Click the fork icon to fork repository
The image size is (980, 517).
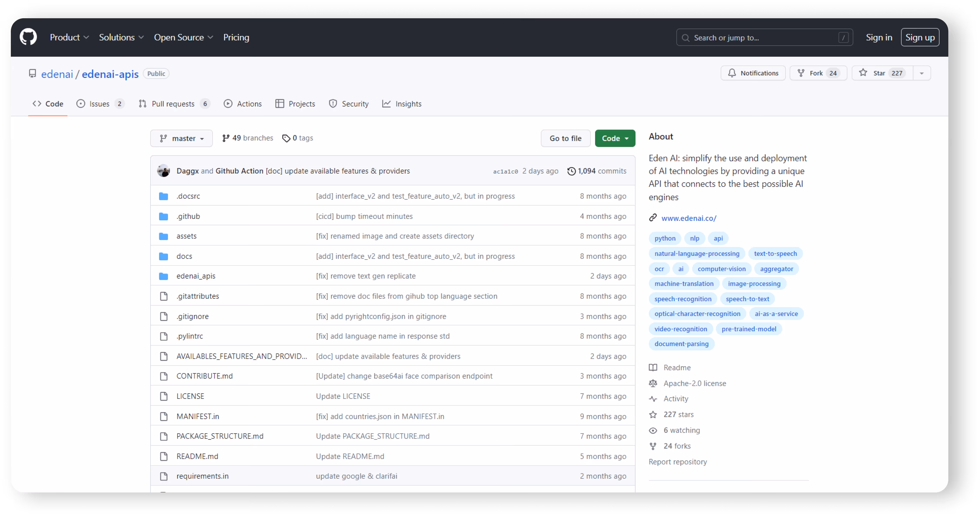pos(801,73)
